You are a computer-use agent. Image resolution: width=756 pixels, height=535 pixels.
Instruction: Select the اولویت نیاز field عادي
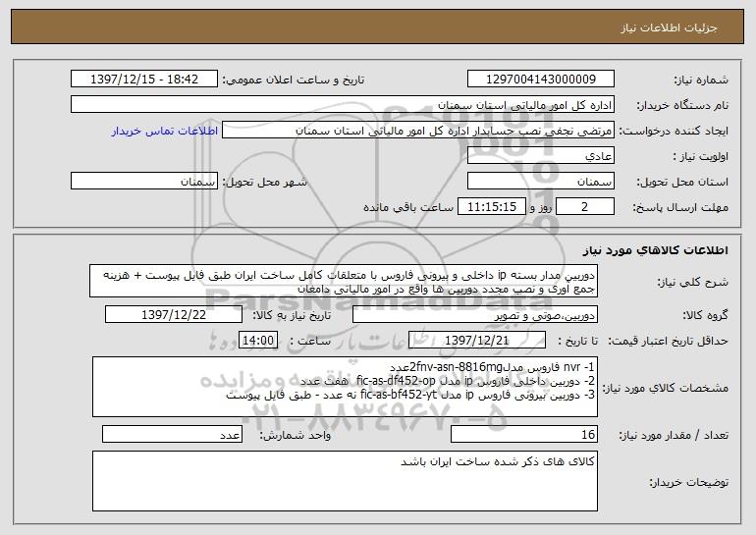click(540, 155)
